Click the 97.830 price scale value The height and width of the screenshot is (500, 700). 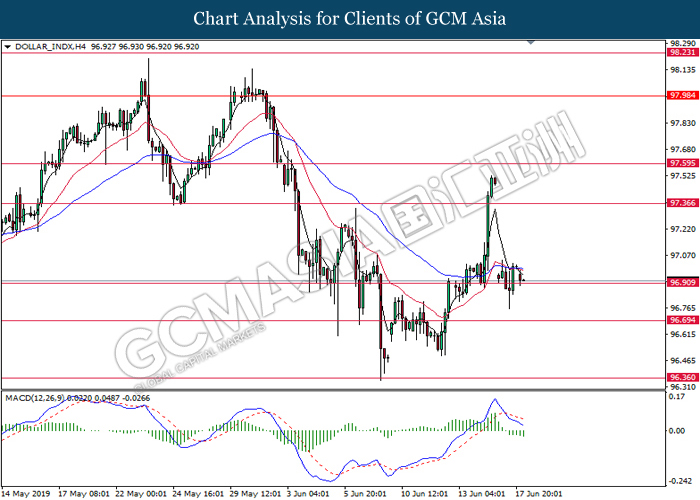coord(683,123)
